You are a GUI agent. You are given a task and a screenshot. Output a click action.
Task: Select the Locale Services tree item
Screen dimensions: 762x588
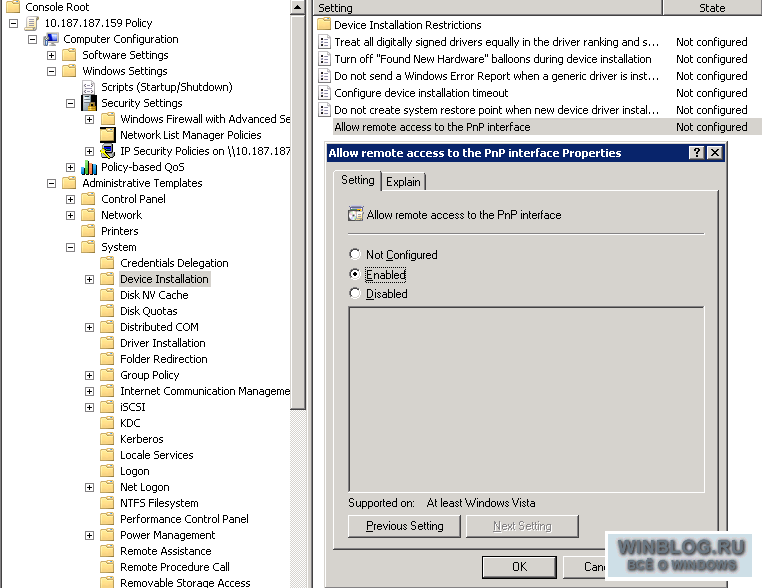point(156,455)
